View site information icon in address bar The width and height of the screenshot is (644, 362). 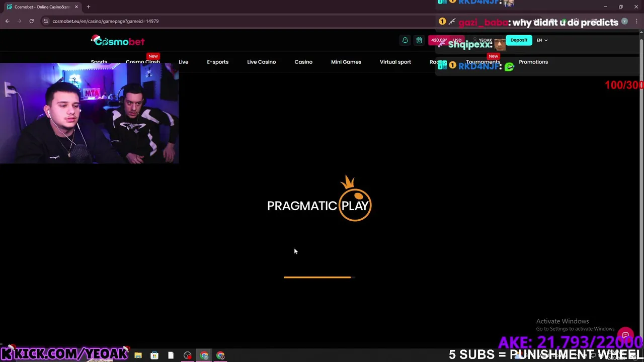tap(46, 21)
